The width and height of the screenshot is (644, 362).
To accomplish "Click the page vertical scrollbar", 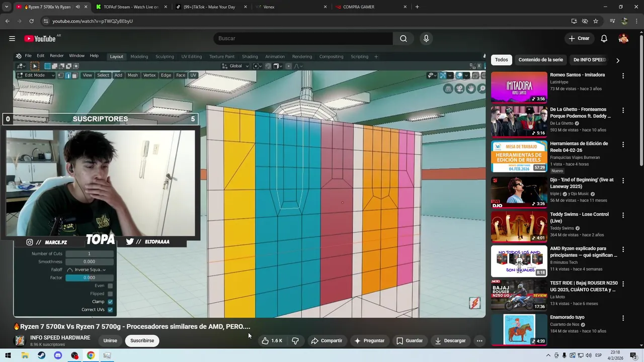I will coord(641,101).
